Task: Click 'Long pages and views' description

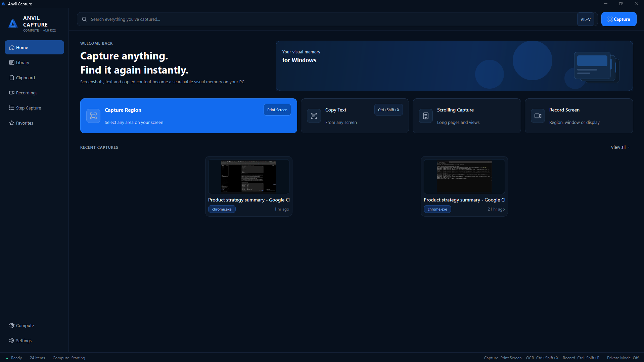Action: click(x=458, y=123)
